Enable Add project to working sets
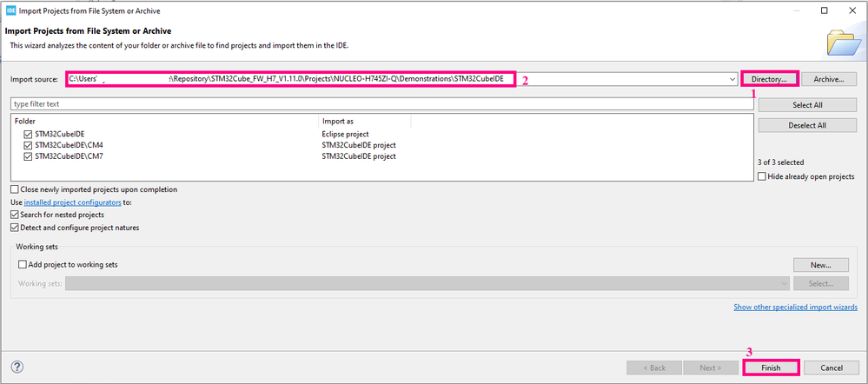868x384 pixels. coord(22,264)
